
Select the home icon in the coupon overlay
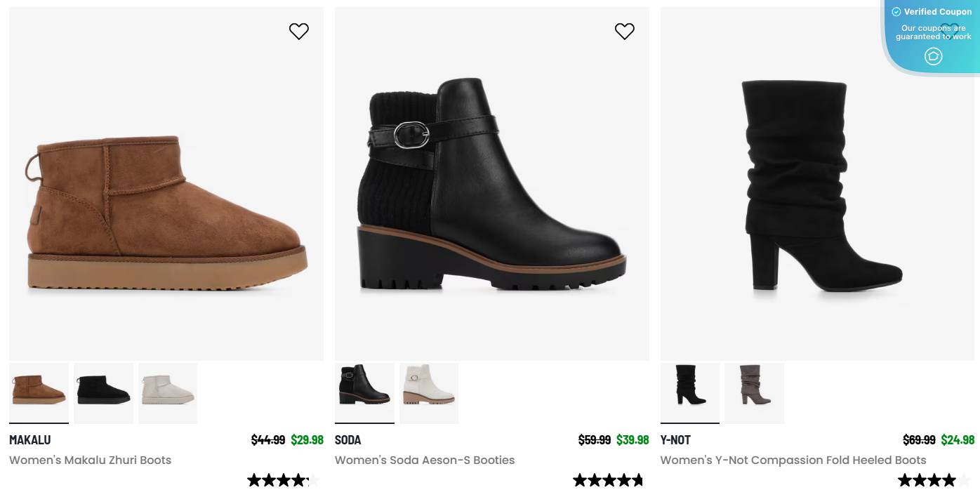(x=934, y=56)
